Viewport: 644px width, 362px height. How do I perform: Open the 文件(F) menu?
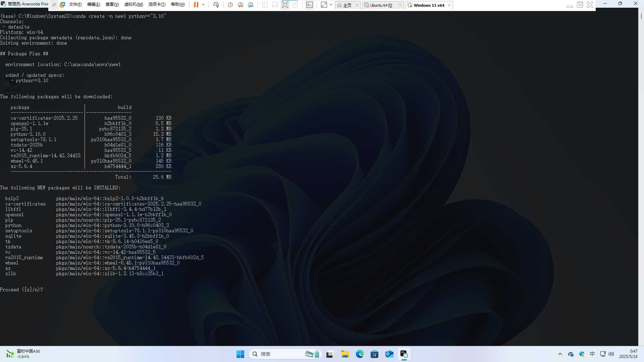coord(75,5)
